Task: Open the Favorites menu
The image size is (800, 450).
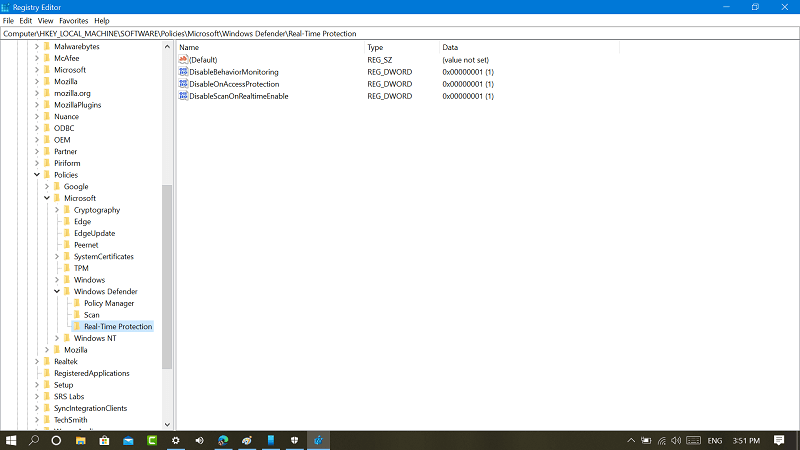Action: pyautogui.click(x=73, y=21)
